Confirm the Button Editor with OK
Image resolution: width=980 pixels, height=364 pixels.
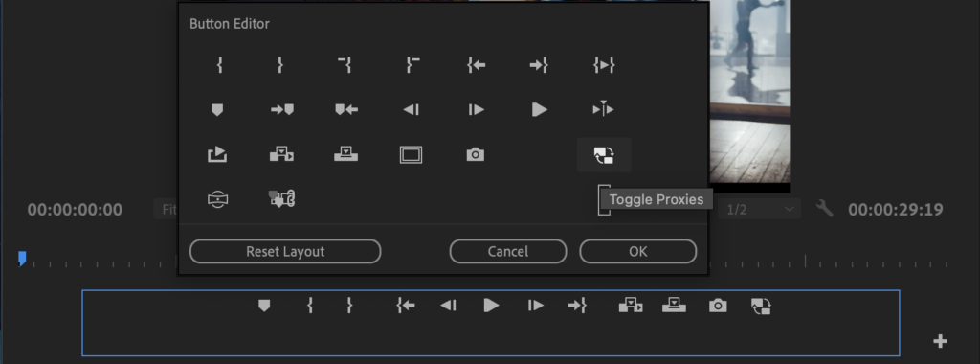point(638,251)
